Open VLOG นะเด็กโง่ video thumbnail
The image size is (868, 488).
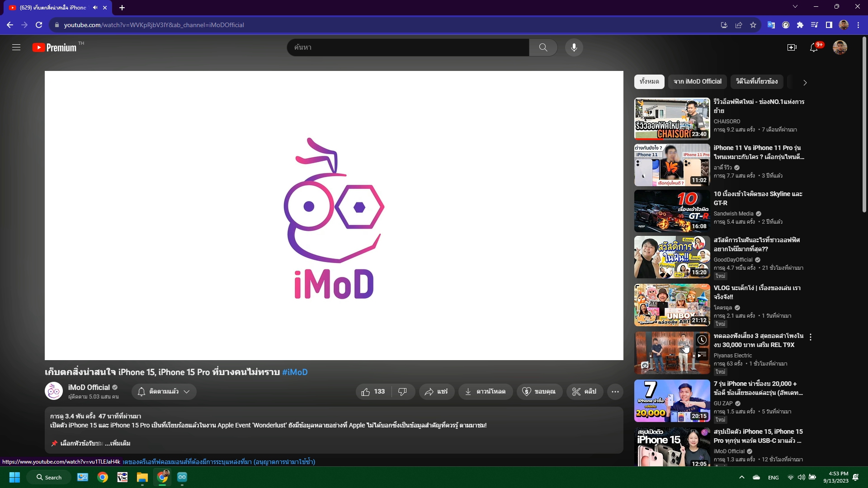coord(672,305)
